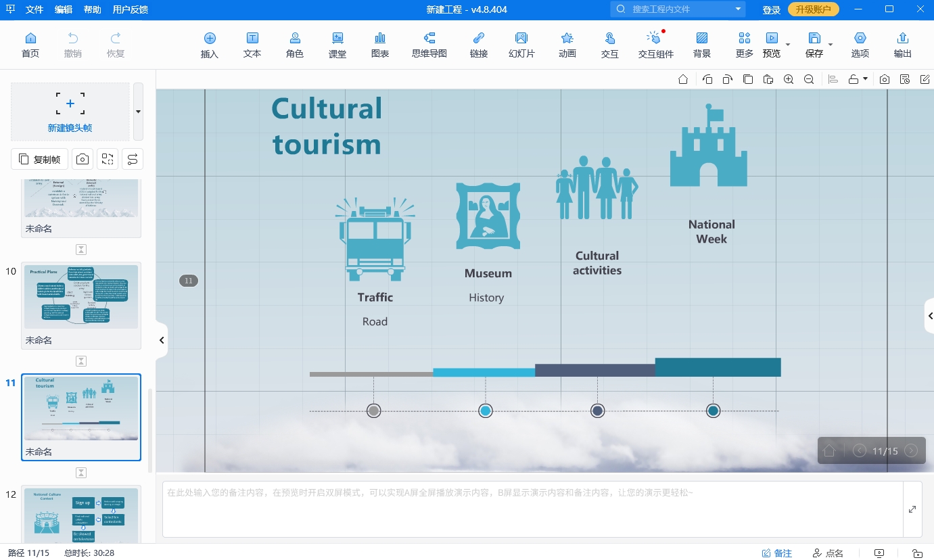
Task: Open the 动画 animation tool
Action: (567, 45)
